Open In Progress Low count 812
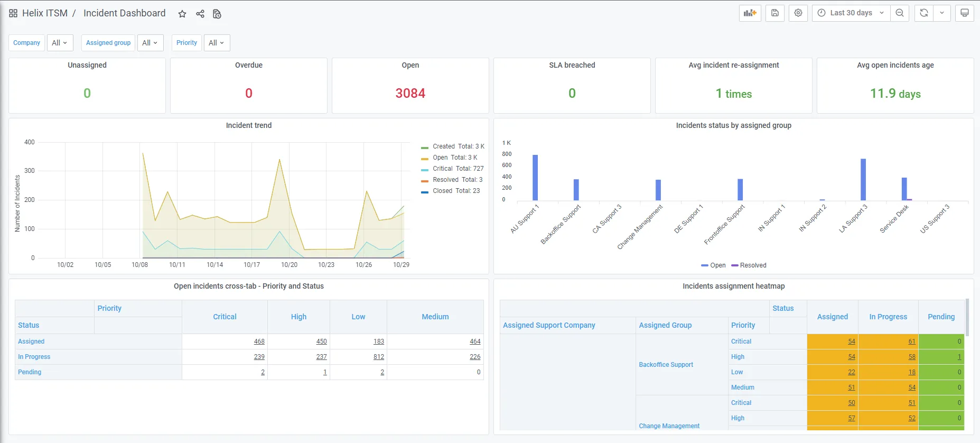980x443 pixels. pos(379,357)
